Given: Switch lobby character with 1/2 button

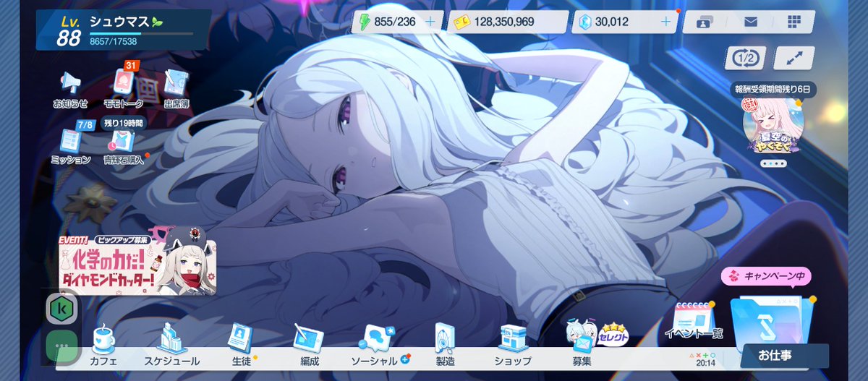Looking at the screenshot, I should click(746, 58).
